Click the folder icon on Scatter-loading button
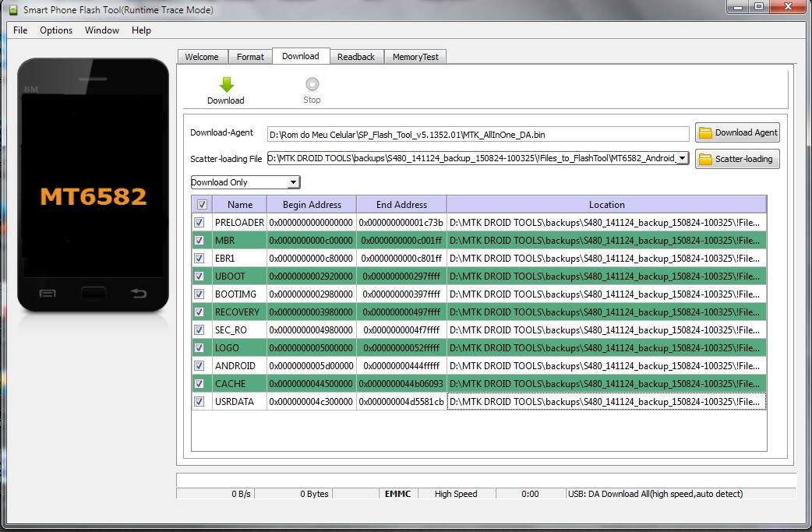Viewport: 812px width, 532px height. click(x=705, y=159)
